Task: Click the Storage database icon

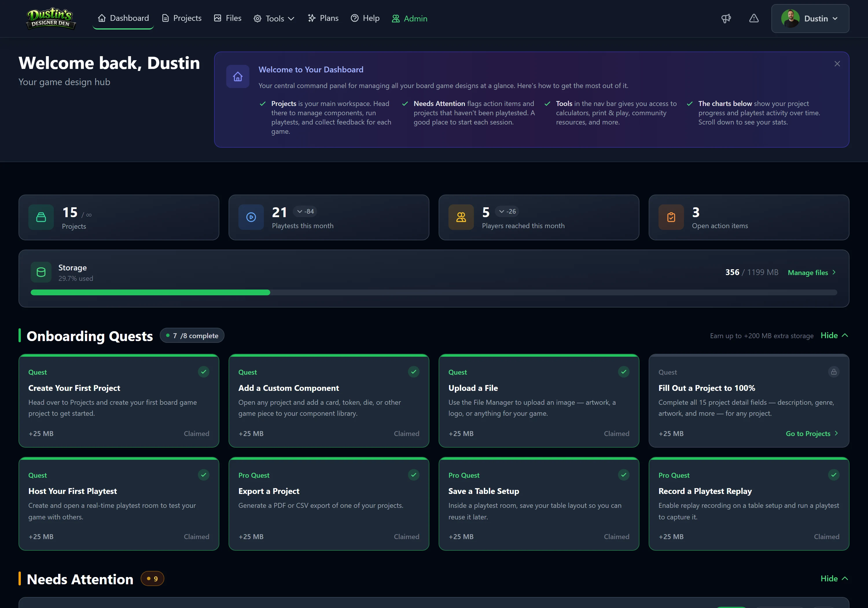Action: (41, 272)
